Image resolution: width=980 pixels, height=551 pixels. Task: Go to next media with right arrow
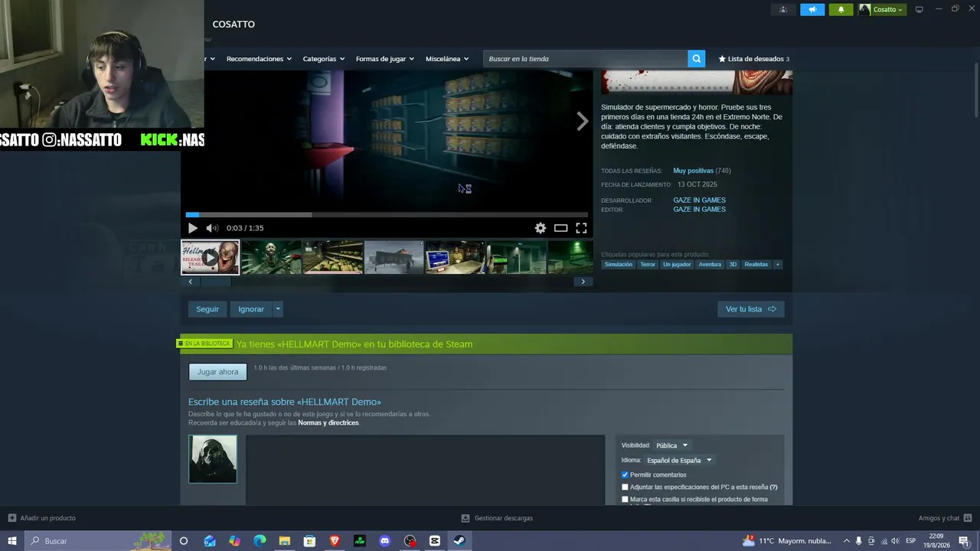[583, 121]
